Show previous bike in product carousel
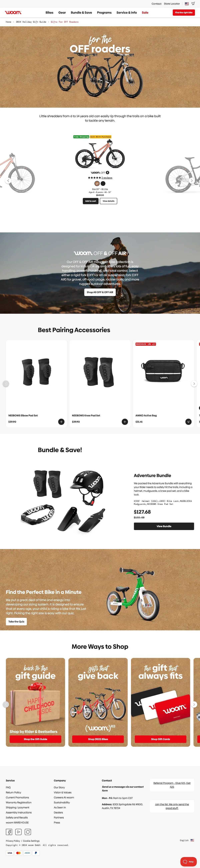Viewport: 200px width, 868px height. coord(8,181)
